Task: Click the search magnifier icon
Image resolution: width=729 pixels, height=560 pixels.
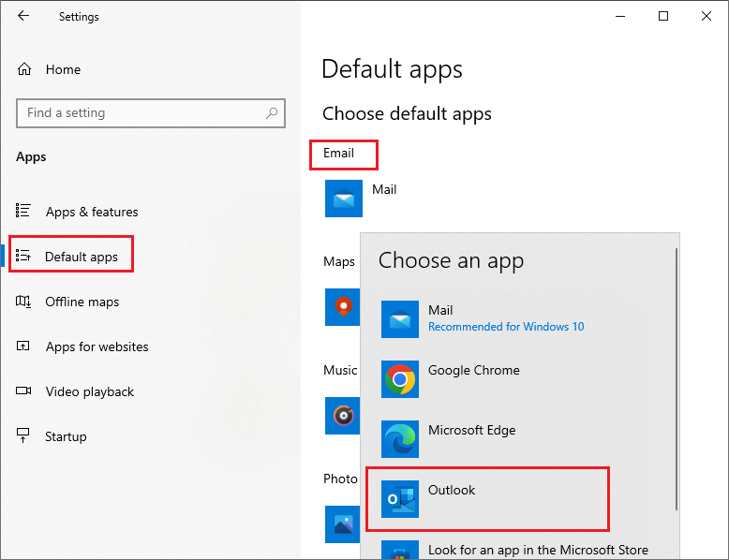Action: [x=272, y=113]
